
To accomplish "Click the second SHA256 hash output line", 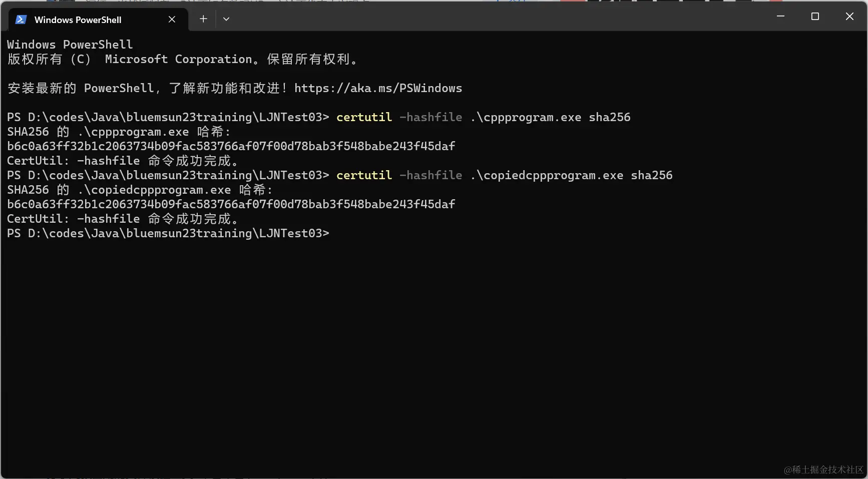I will coord(231,204).
